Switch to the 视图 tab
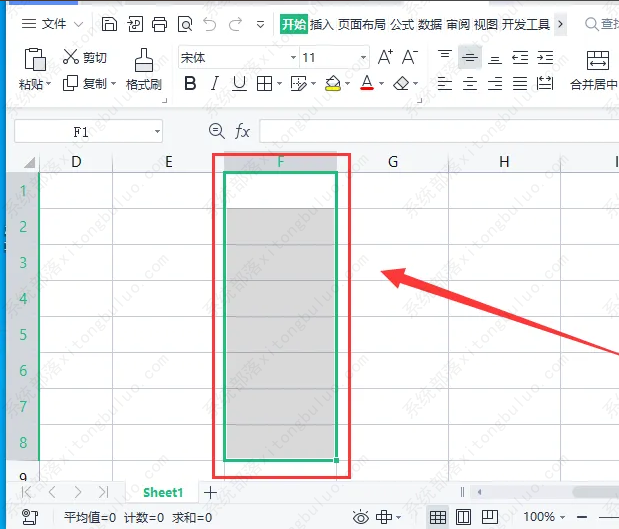 click(486, 24)
